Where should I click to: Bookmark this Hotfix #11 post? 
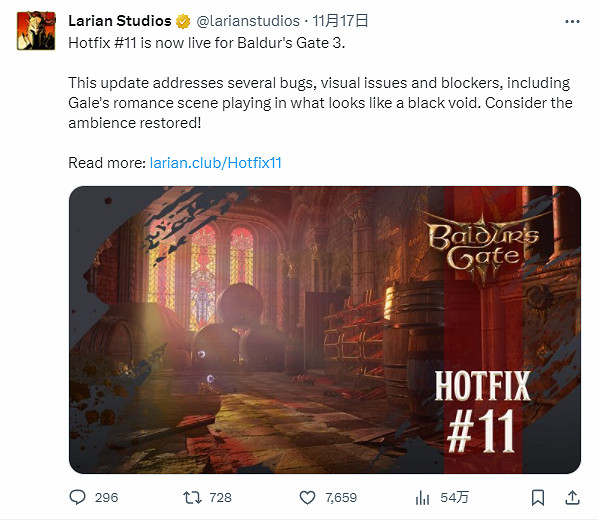(538, 498)
